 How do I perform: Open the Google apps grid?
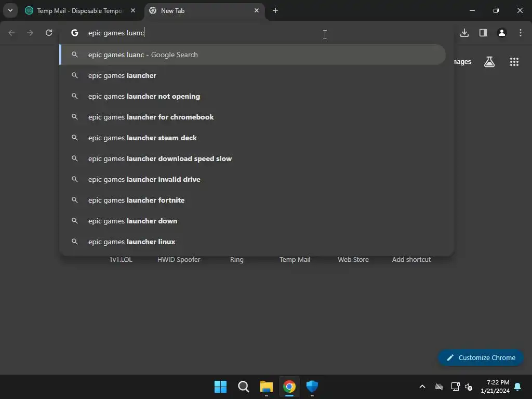coord(514,62)
